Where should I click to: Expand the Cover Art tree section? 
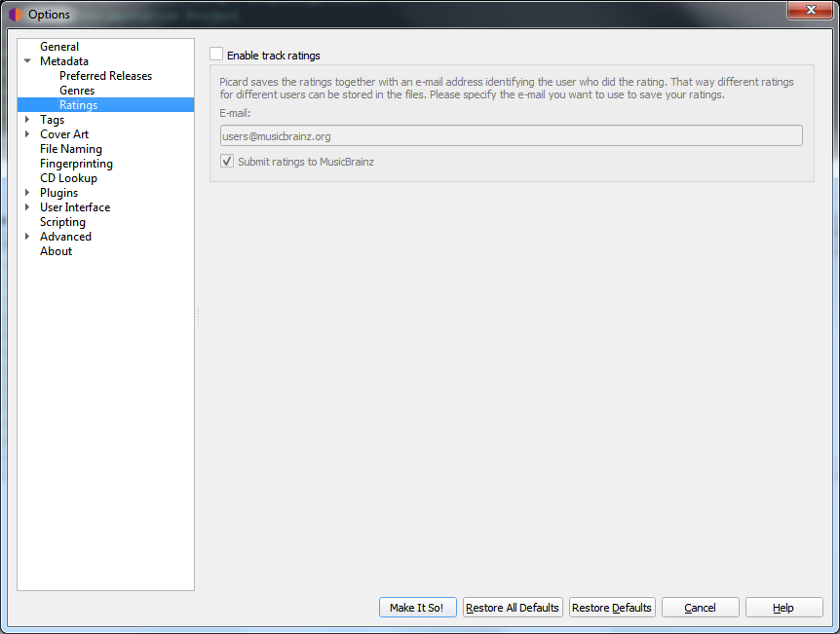pos(27,133)
